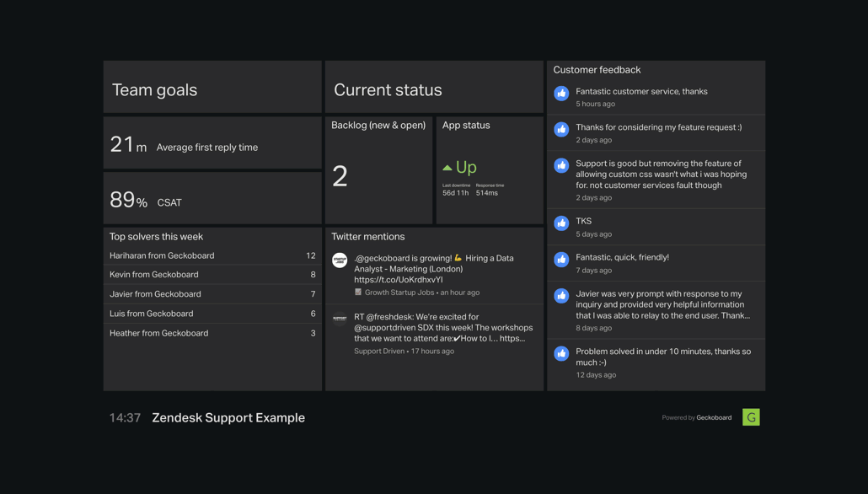Viewport: 868px width, 494px height.
Task: Click Hariharan's solve count of 12
Action: click(311, 255)
